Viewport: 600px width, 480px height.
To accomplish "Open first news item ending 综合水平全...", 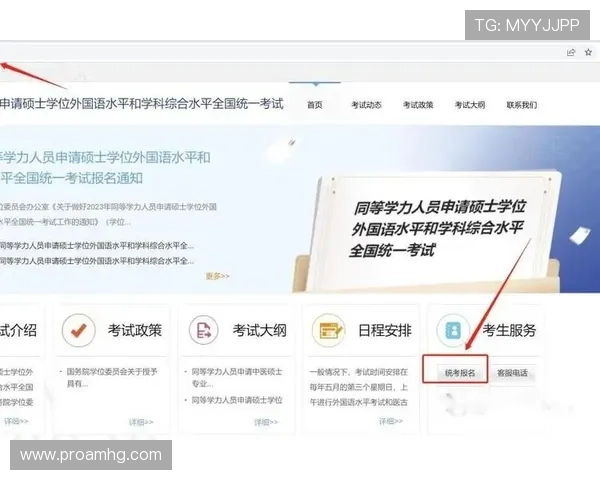I will [x=96, y=245].
